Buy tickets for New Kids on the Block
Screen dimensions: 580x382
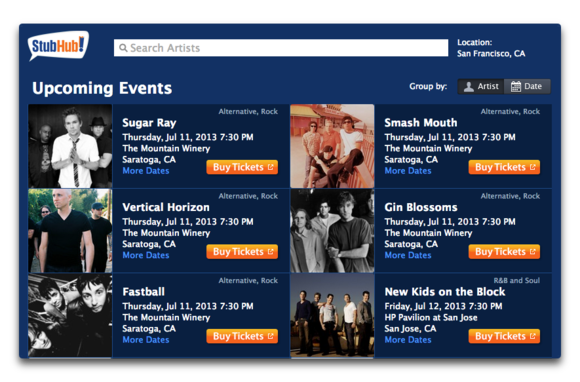(504, 336)
